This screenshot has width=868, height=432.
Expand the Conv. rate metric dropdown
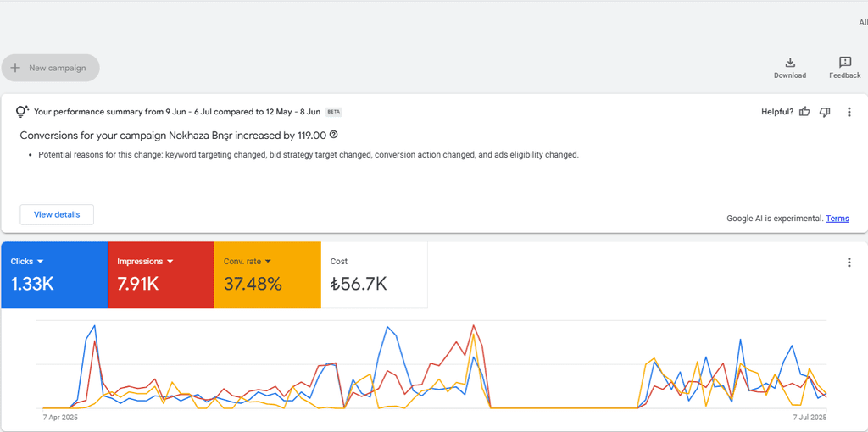268,262
